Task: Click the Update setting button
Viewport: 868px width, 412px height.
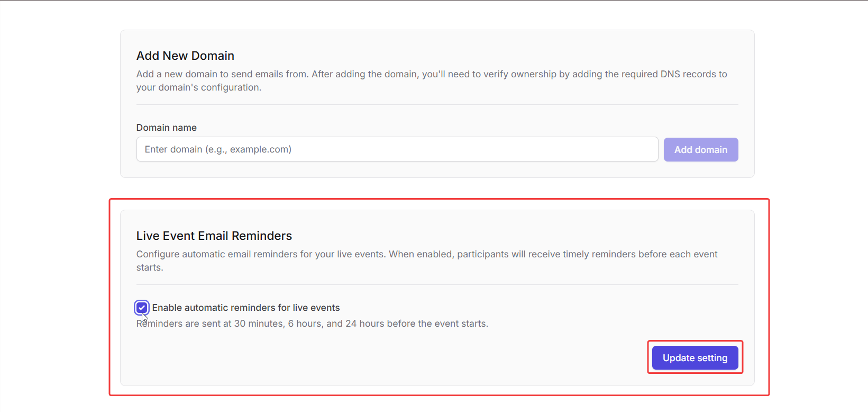Action: (x=695, y=358)
